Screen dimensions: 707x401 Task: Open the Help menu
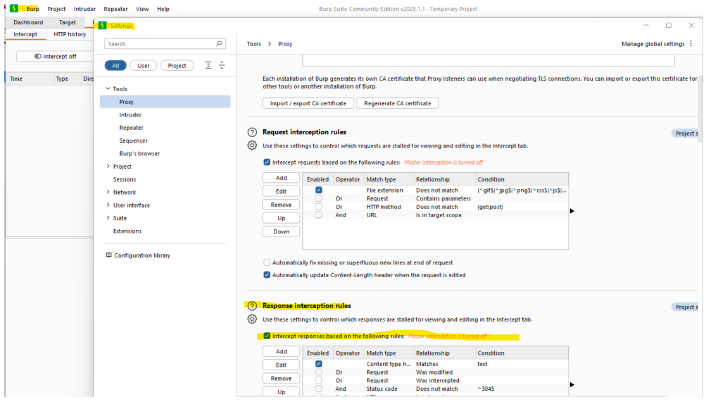163,9
